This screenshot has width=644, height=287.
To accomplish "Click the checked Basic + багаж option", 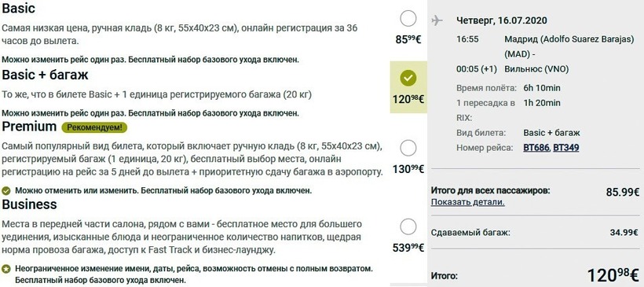I will coord(408,78).
